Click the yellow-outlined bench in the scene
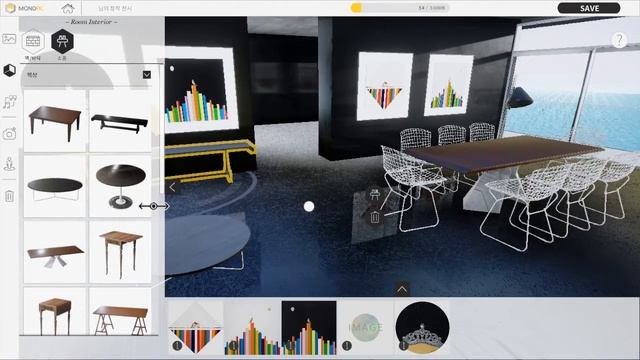This screenshot has width=640, height=360. point(209,159)
